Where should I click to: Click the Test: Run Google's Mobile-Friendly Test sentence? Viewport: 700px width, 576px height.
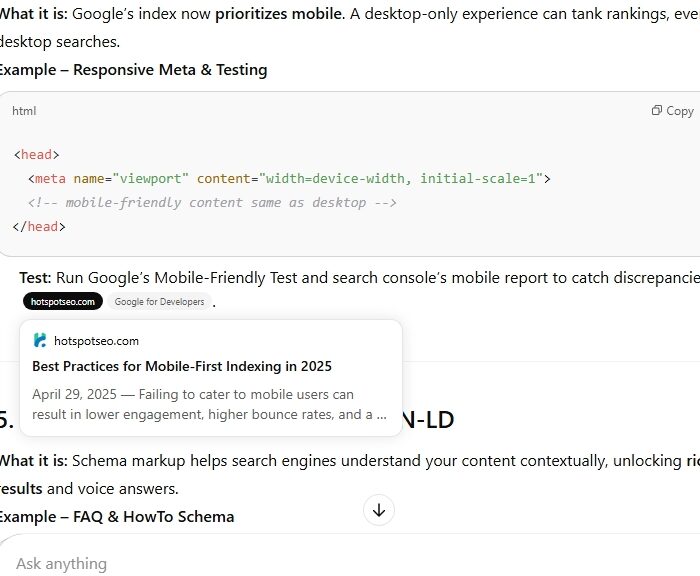(359, 278)
